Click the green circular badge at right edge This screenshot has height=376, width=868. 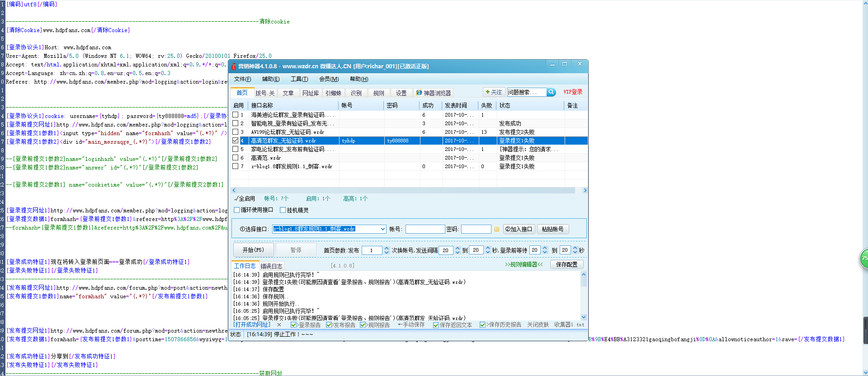pos(864,258)
